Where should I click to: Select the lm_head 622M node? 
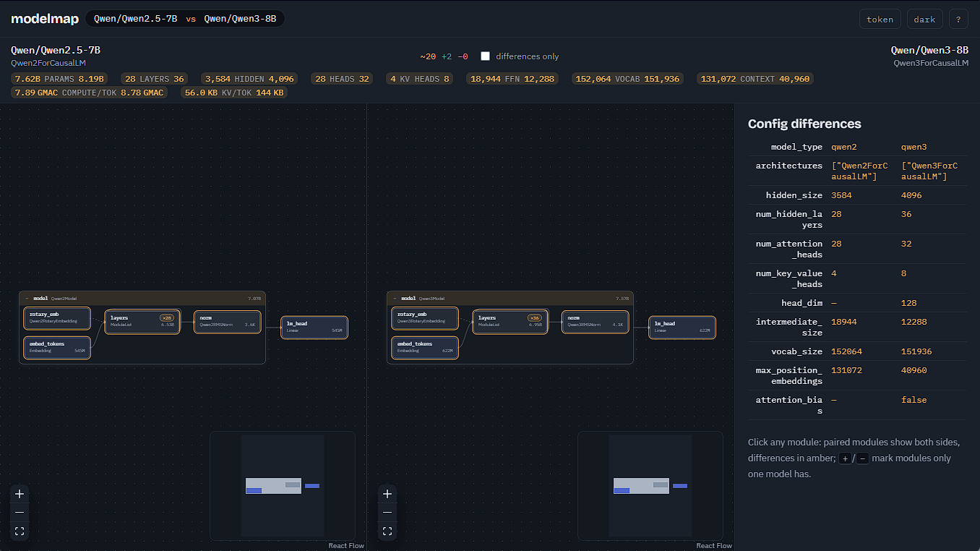[x=682, y=328]
